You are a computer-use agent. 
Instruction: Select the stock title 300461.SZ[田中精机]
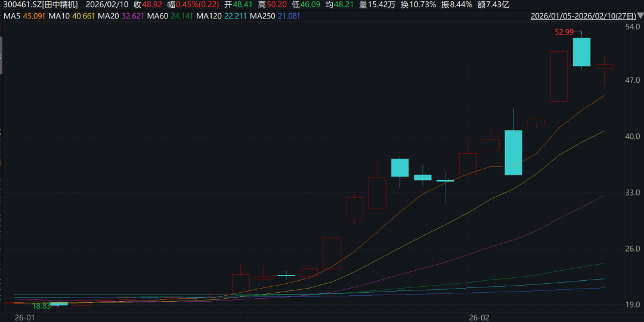coord(41,5)
